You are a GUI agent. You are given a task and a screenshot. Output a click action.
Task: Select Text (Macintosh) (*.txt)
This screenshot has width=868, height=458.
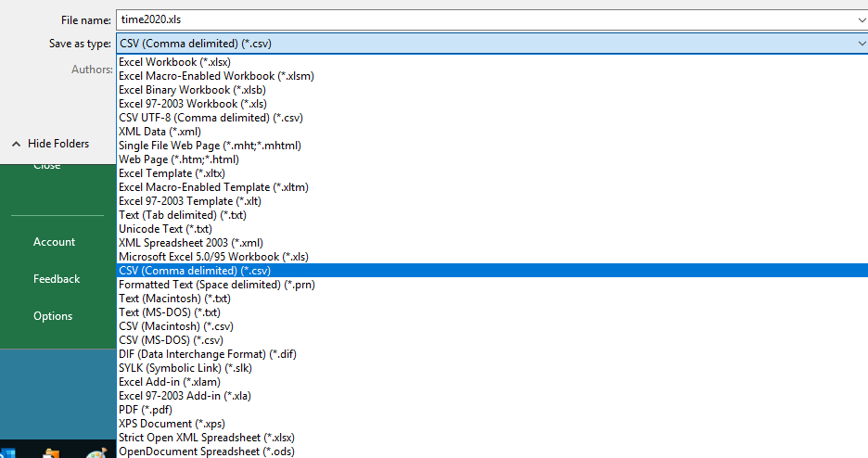coord(492,299)
